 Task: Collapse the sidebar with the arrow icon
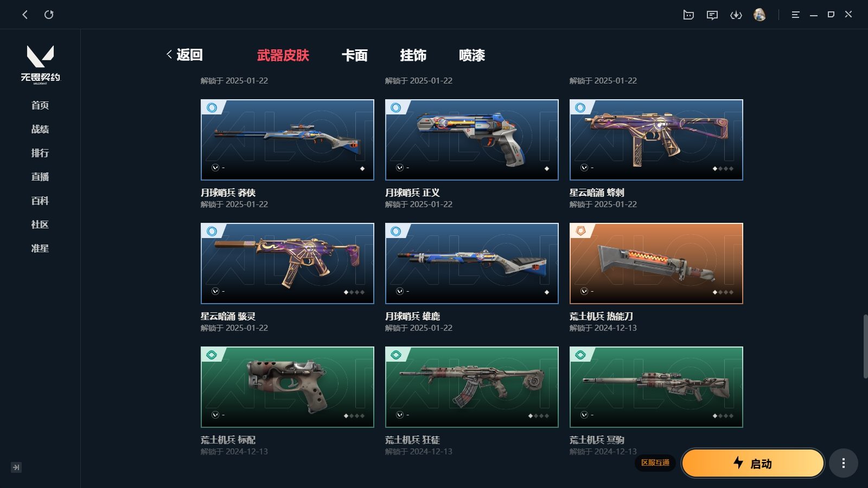(x=16, y=467)
